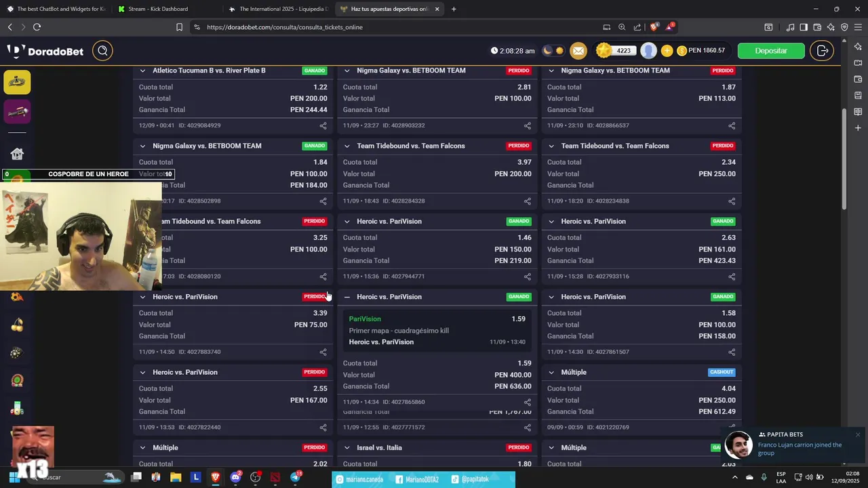Switch to The best ChatBot and Widgets tab

point(55,9)
